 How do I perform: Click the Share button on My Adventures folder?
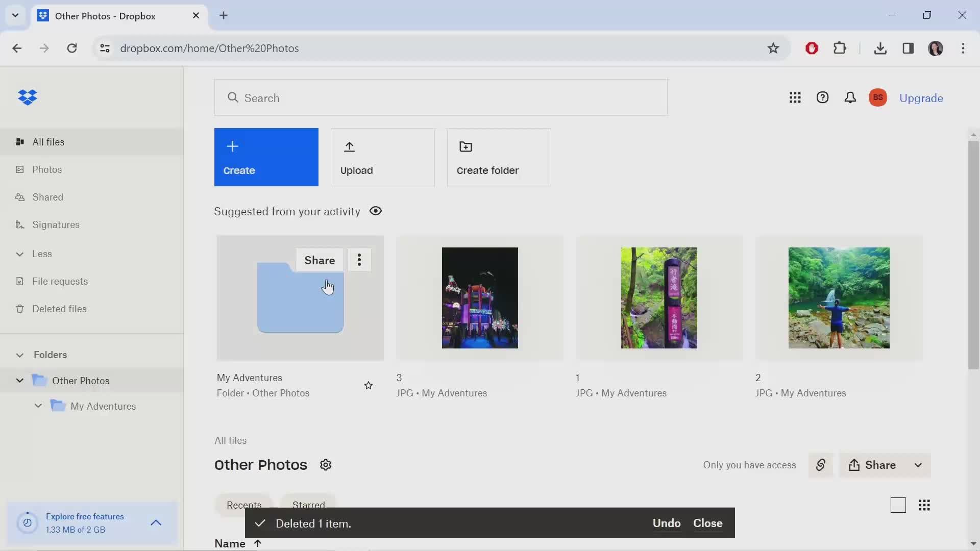[x=319, y=260]
